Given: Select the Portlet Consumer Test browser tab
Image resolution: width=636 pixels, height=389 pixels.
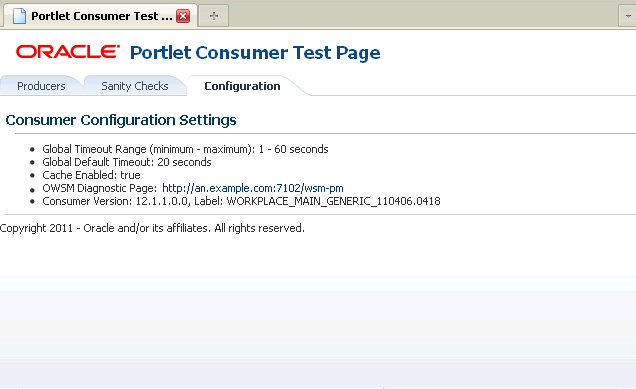Looking at the screenshot, I should click(x=100, y=16).
